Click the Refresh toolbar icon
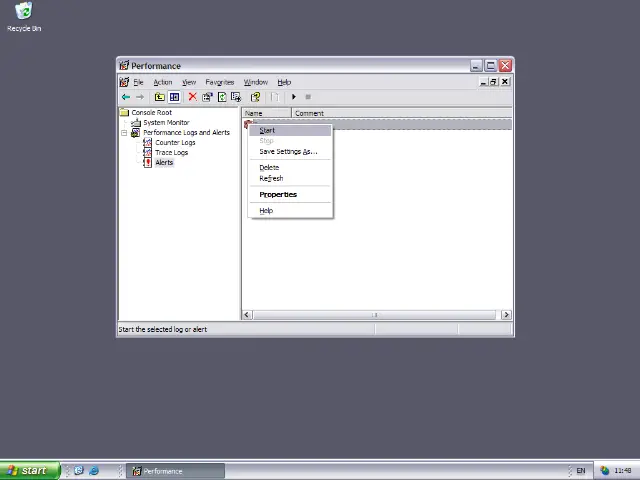 click(222, 97)
